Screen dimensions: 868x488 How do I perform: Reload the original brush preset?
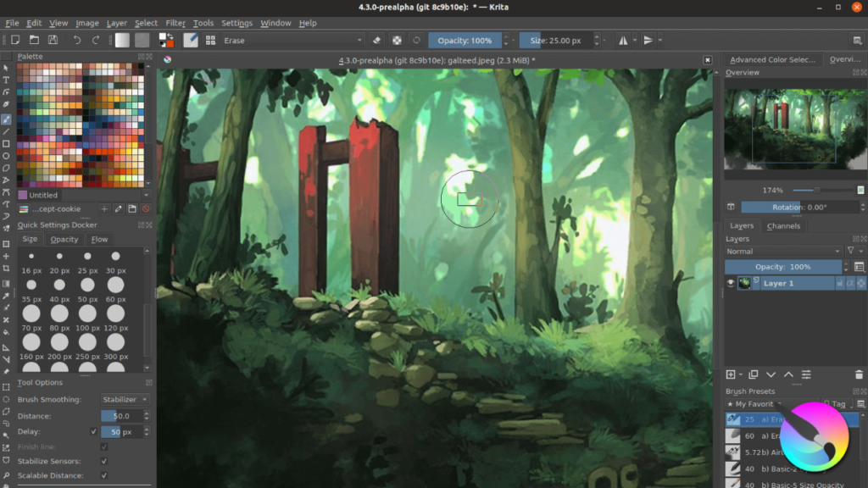416,40
